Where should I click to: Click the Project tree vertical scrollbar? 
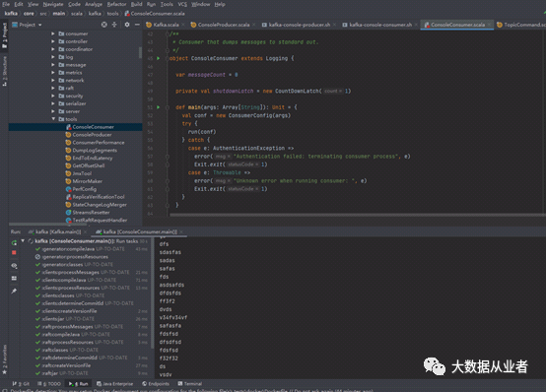(140, 52)
